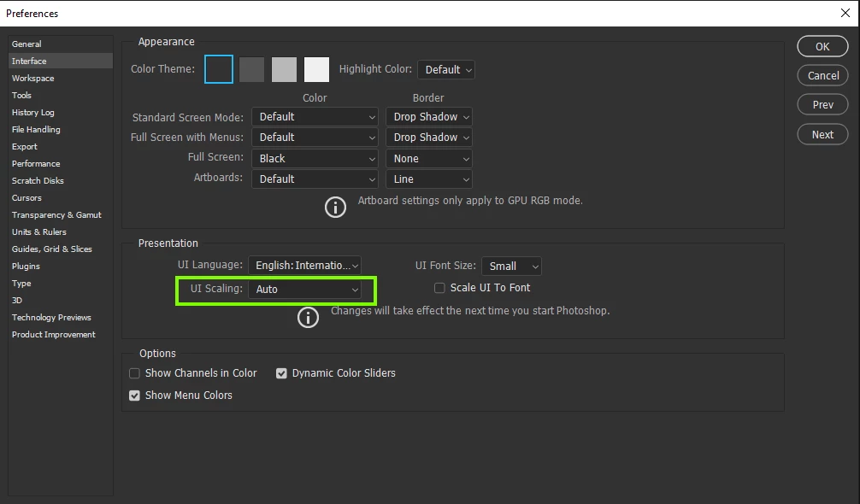Open the File Handling preferences category
The image size is (860, 504).
click(x=61, y=129)
